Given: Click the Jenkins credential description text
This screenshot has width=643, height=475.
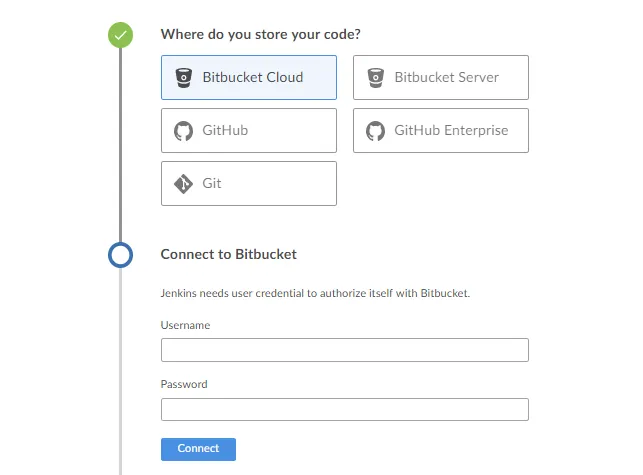Looking at the screenshot, I should tap(315, 294).
